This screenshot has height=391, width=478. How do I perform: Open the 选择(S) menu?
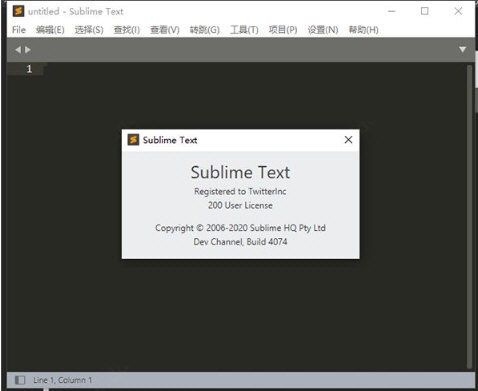point(89,30)
